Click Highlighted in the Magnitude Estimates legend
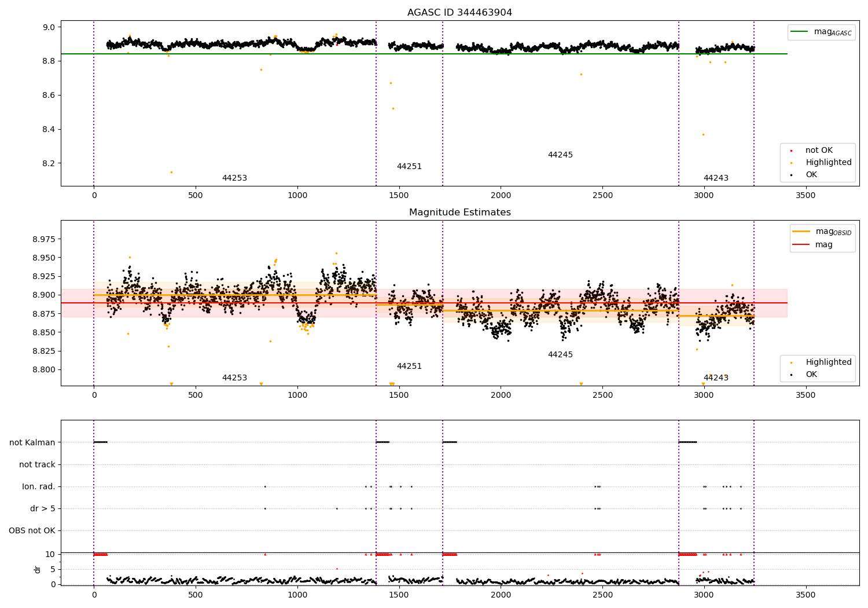 coord(829,362)
